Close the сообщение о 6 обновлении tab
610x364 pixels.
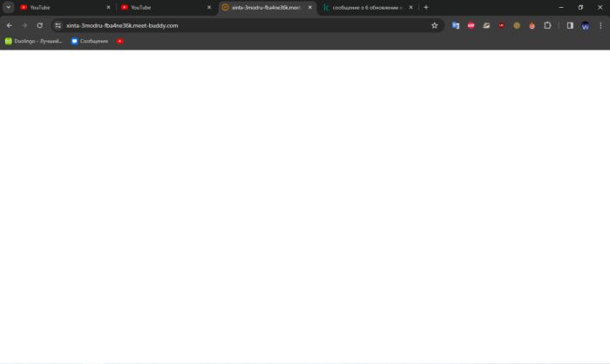click(x=410, y=7)
